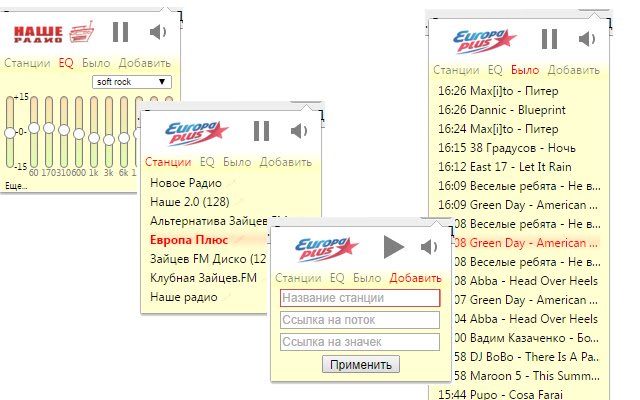Click the speaker icon in the add-station popup
This screenshot has width=640, height=400.
pos(429,247)
